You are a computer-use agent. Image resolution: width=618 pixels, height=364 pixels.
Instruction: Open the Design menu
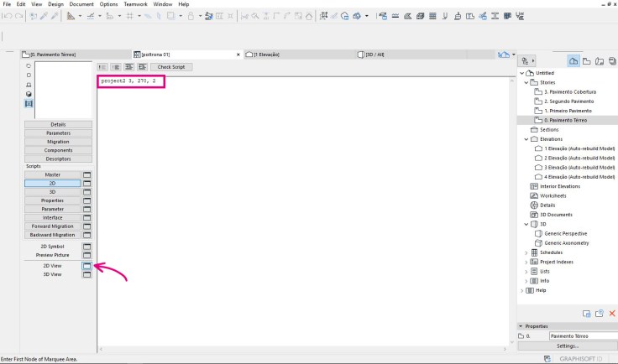55,4
